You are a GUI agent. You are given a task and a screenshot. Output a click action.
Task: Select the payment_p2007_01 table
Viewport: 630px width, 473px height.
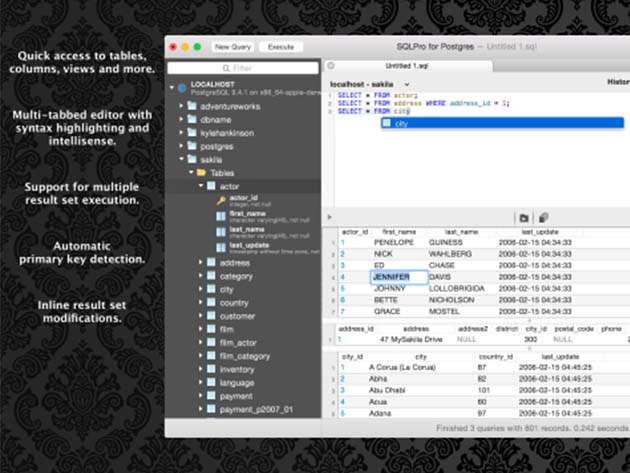coord(256,410)
